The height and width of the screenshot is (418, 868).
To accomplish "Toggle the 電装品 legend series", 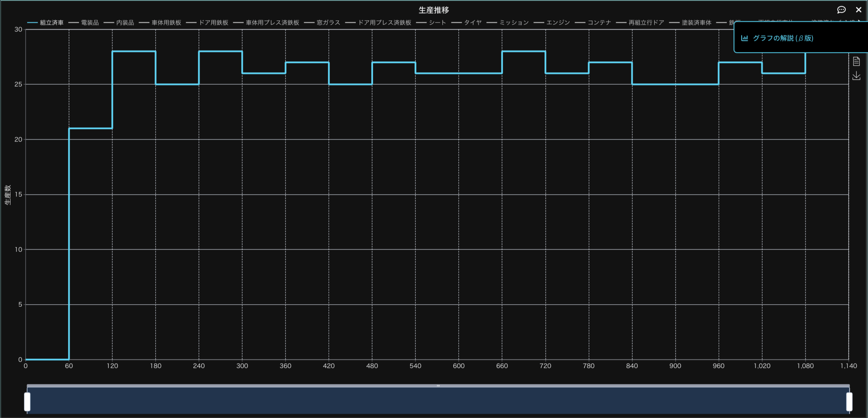I will (x=90, y=23).
